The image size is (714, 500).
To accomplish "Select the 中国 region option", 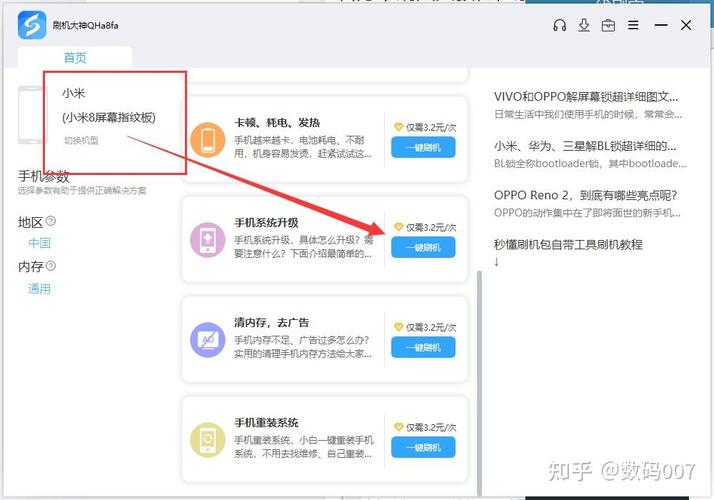I will [40, 243].
